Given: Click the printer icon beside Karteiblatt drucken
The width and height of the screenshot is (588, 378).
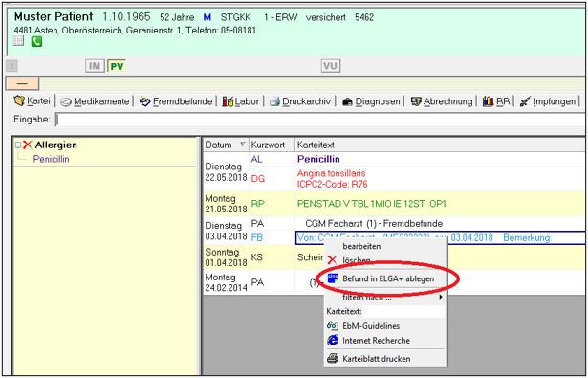Looking at the screenshot, I should click(x=333, y=358).
